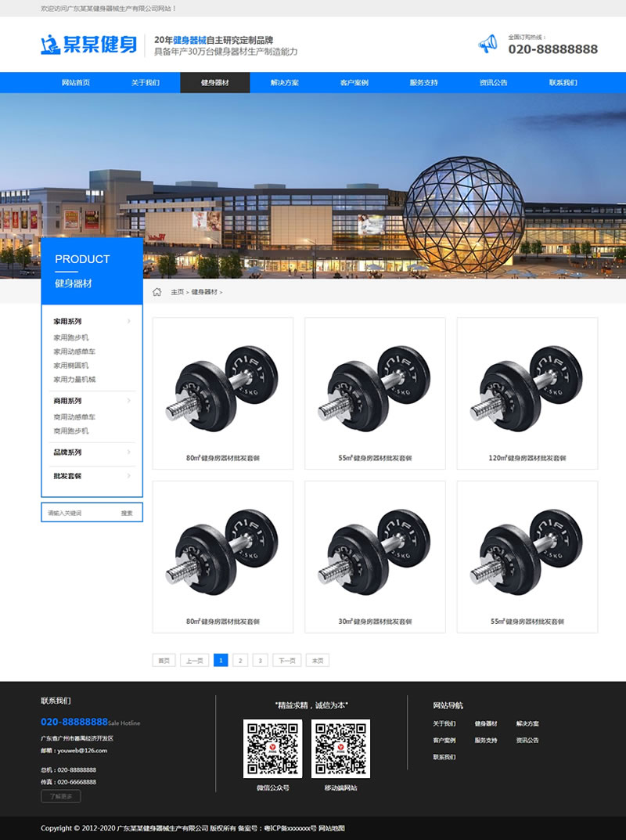Open the 家用系列 category heading

click(67, 322)
